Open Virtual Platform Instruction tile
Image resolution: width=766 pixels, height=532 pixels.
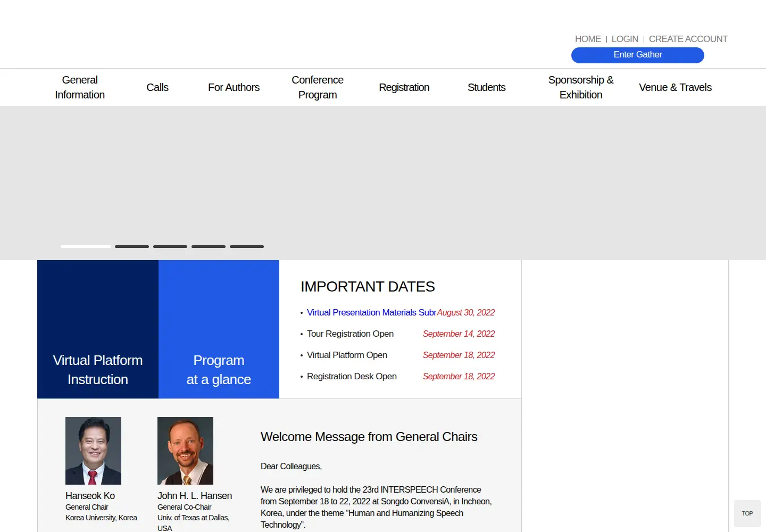(x=98, y=329)
